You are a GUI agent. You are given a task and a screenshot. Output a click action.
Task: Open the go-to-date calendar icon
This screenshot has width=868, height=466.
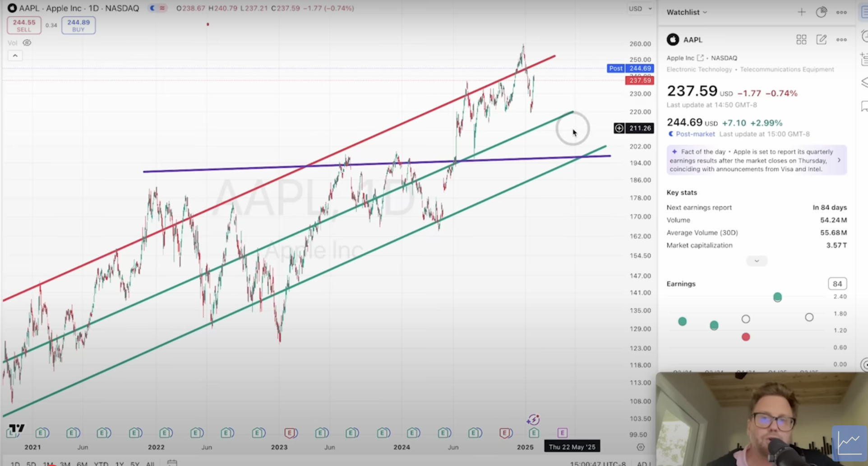172,463
